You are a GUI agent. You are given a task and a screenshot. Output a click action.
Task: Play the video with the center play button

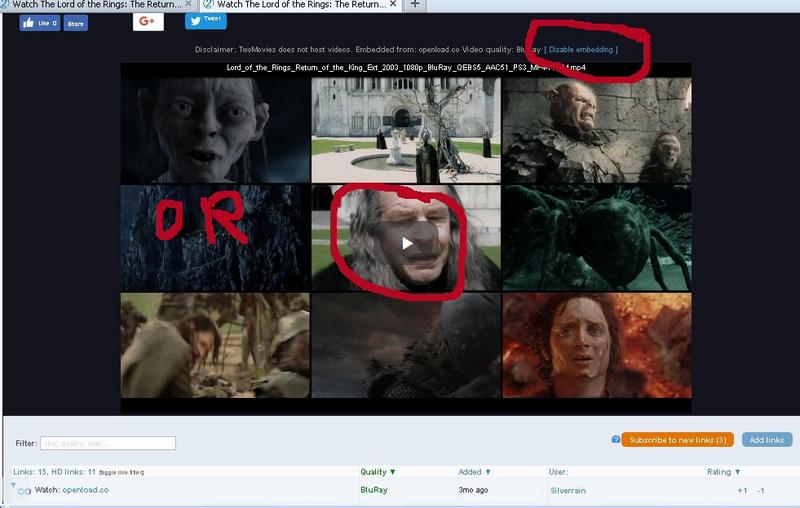click(x=407, y=243)
